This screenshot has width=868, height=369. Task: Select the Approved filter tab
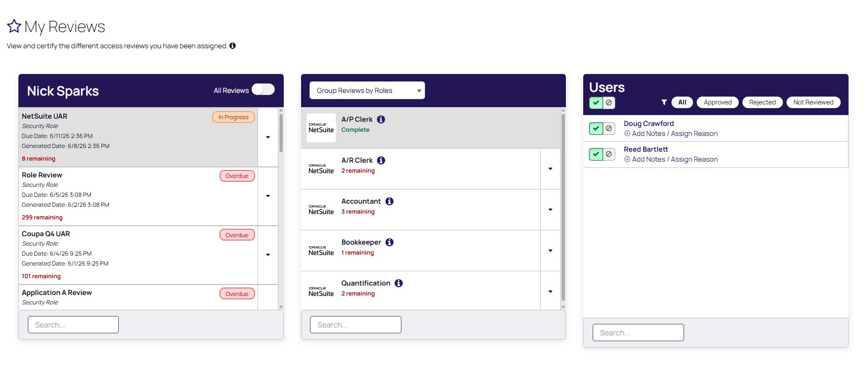(718, 102)
